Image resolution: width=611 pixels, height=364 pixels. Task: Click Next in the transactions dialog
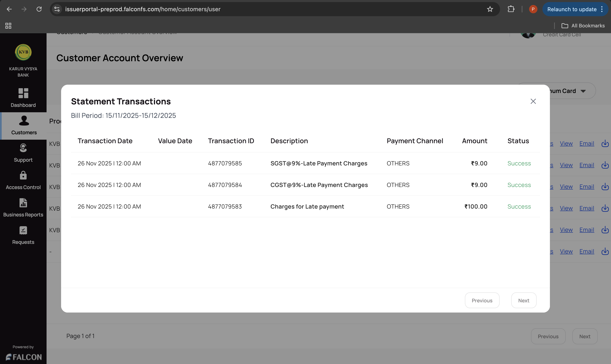pos(523,300)
